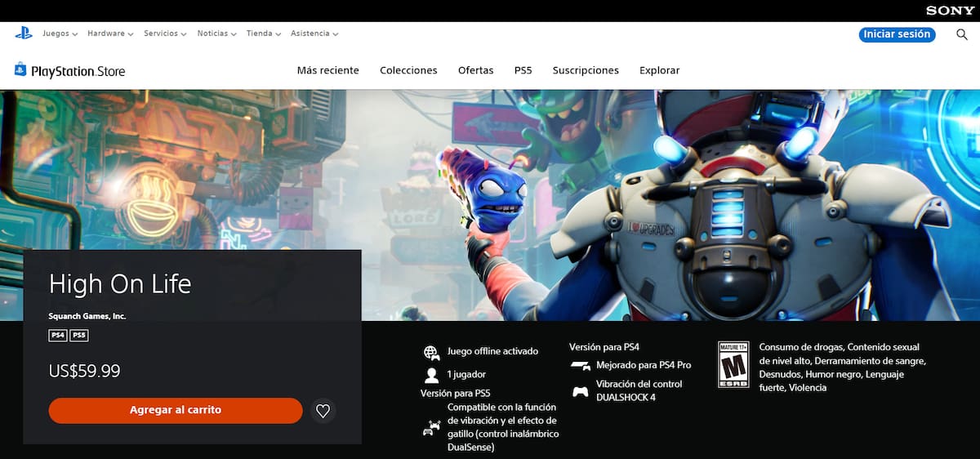Screen dimensions: 980x459
Task: Click the High On Life title
Action: (x=120, y=283)
